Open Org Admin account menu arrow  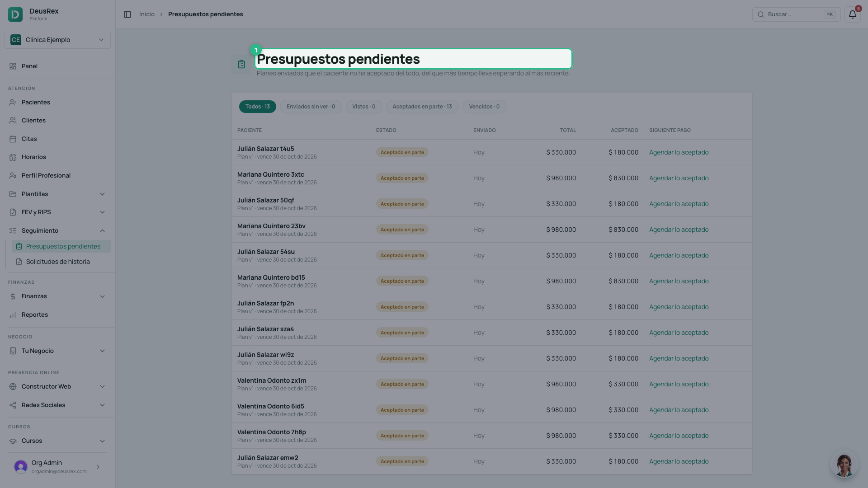[98, 467]
